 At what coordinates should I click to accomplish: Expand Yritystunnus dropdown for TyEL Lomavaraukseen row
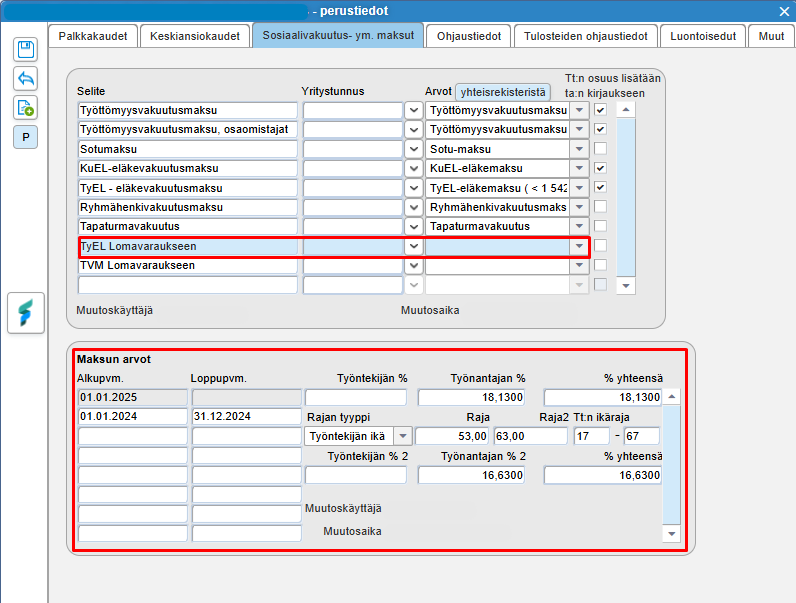[x=414, y=246]
